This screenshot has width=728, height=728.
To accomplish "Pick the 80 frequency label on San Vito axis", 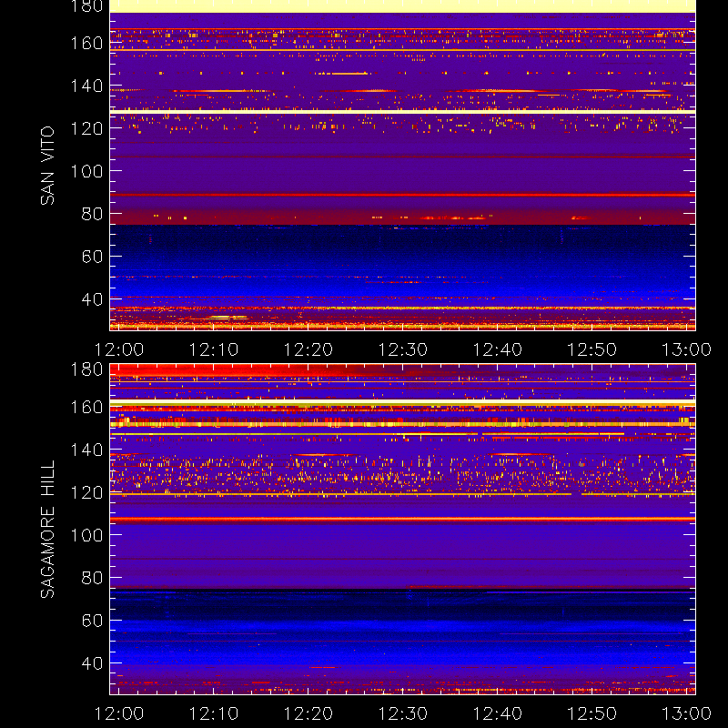I will point(92,214).
